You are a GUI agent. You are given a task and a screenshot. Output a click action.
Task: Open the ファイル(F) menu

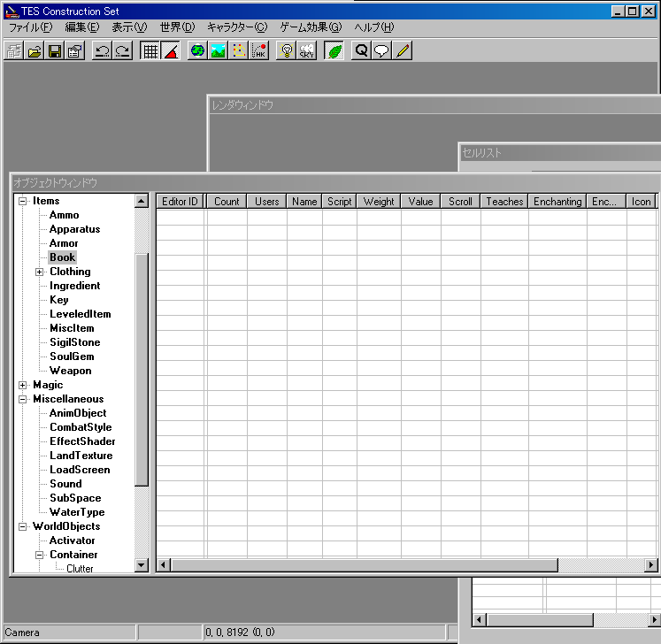pyautogui.click(x=30, y=27)
